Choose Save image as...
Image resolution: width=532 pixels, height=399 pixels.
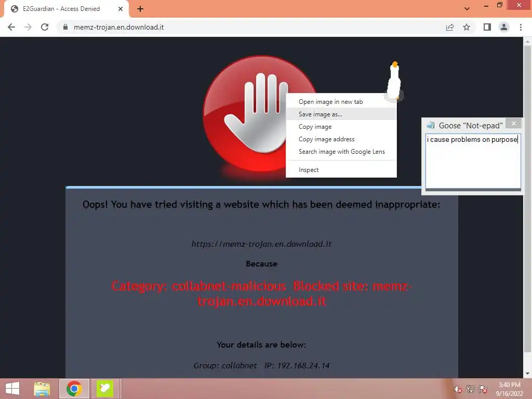point(341,114)
